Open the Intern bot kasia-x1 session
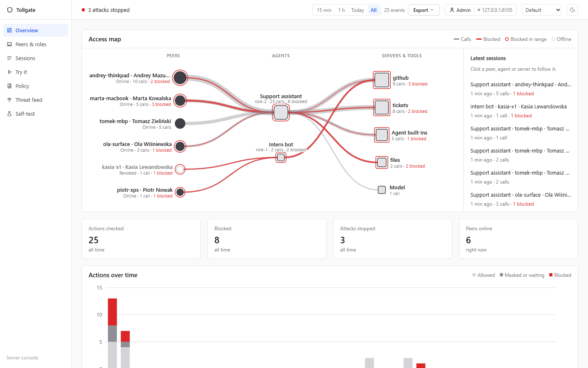 click(x=521, y=111)
